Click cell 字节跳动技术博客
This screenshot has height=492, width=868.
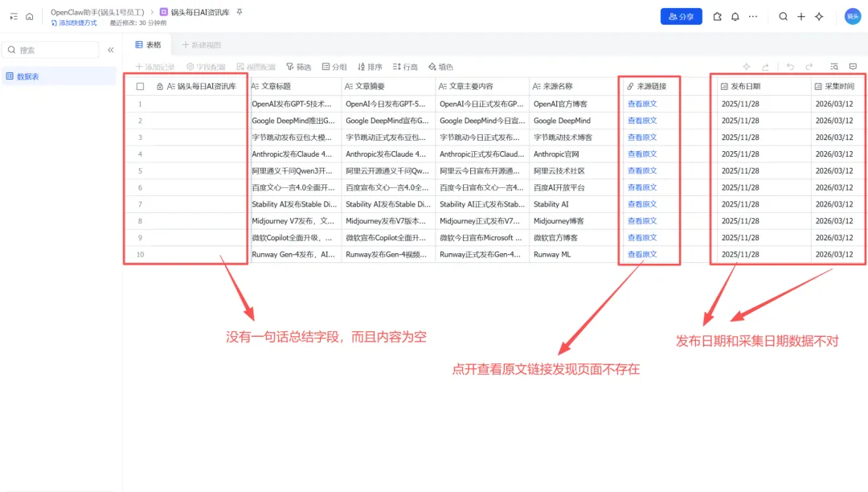(x=574, y=137)
